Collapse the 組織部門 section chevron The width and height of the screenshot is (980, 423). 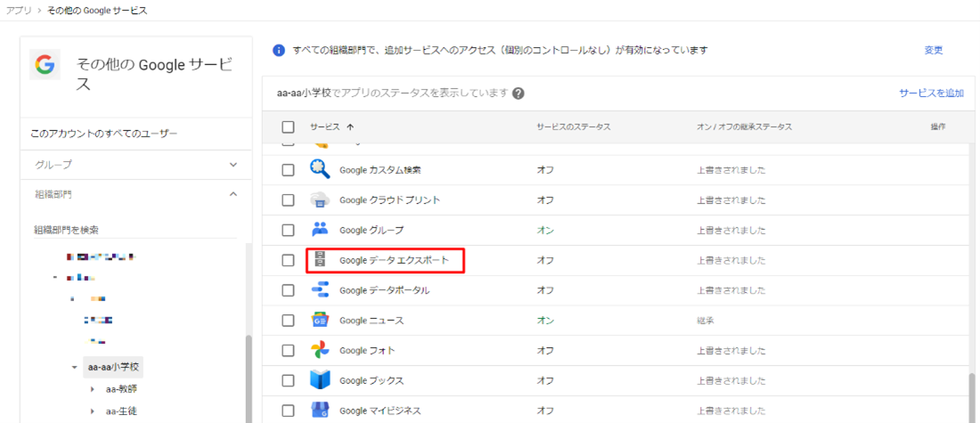pos(233,194)
